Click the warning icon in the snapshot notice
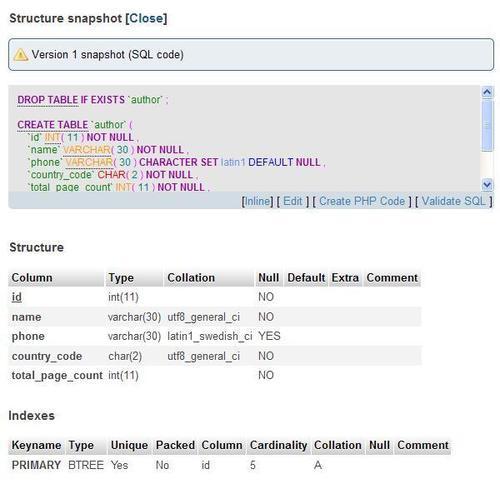The image size is (500, 484). pos(21,55)
